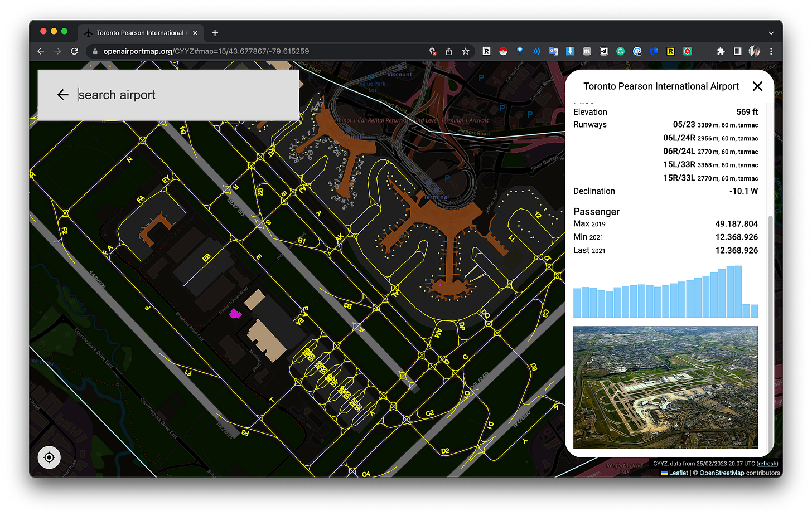Click the Elevation 569 ft value
This screenshot has width=812, height=516.
pyautogui.click(x=747, y=112)
